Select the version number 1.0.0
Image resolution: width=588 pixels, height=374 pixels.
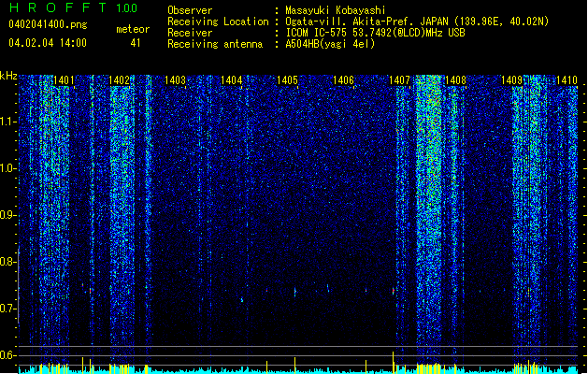(x=127, y=7)
